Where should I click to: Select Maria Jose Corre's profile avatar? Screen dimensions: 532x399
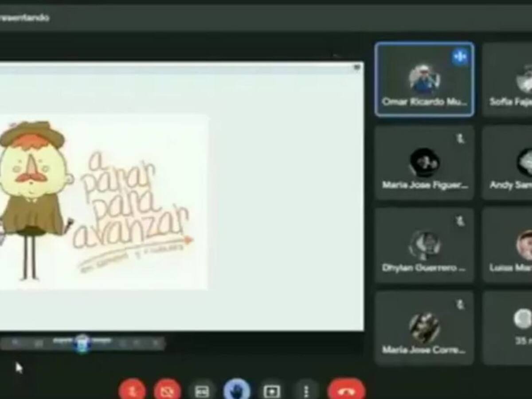[x=424, y=328]
